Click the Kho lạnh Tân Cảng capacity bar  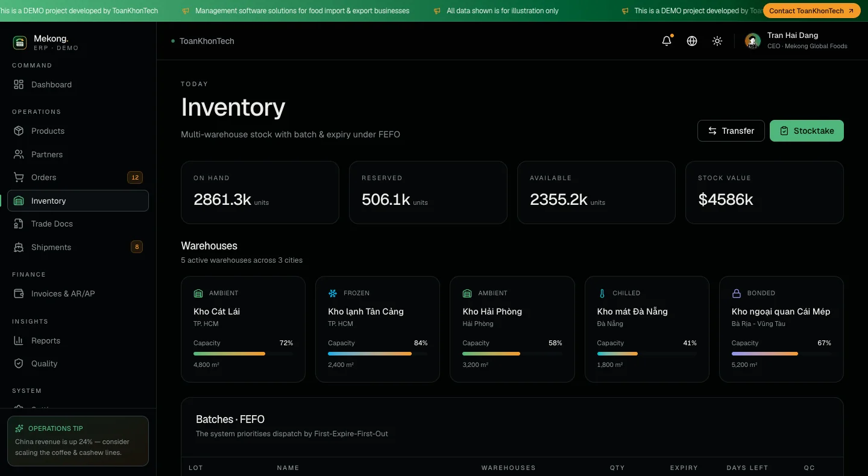[x=377, y=354]
